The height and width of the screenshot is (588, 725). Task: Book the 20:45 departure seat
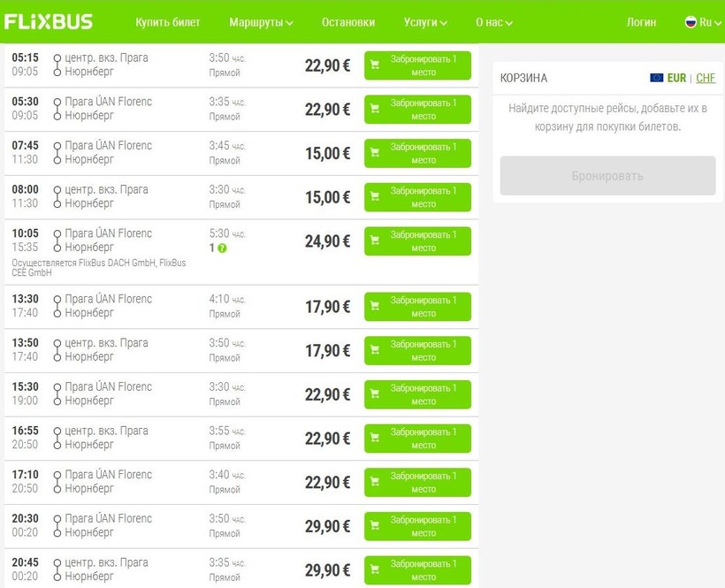coord(417,570)
